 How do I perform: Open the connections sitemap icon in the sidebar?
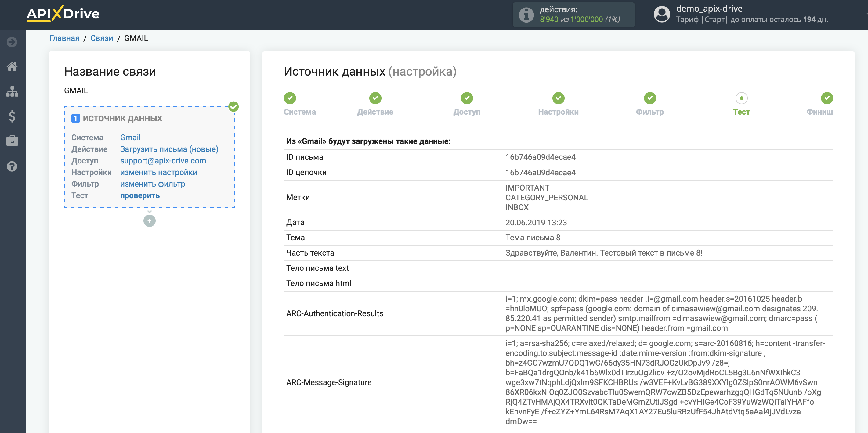pyautogui.click(x=12, y=91)
